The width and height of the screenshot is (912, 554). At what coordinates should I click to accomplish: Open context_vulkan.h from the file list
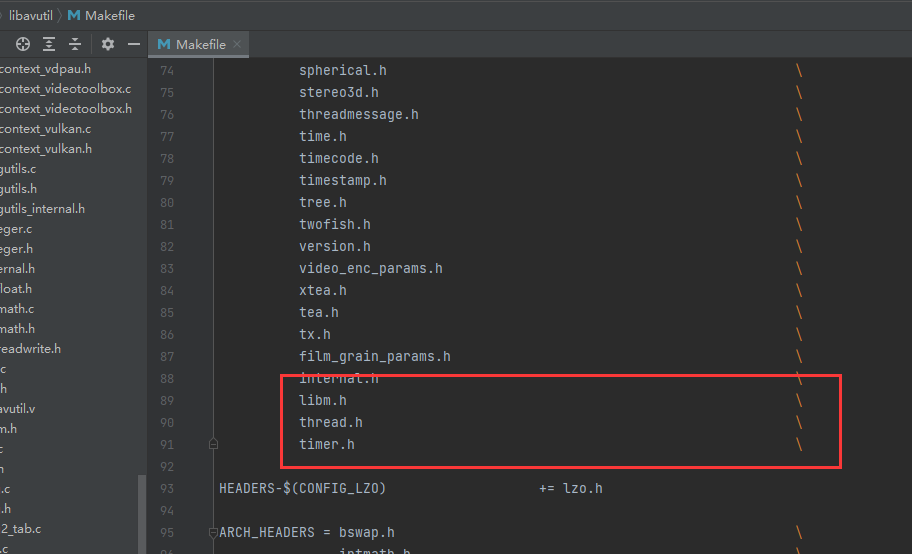click(x=46, y=149)
